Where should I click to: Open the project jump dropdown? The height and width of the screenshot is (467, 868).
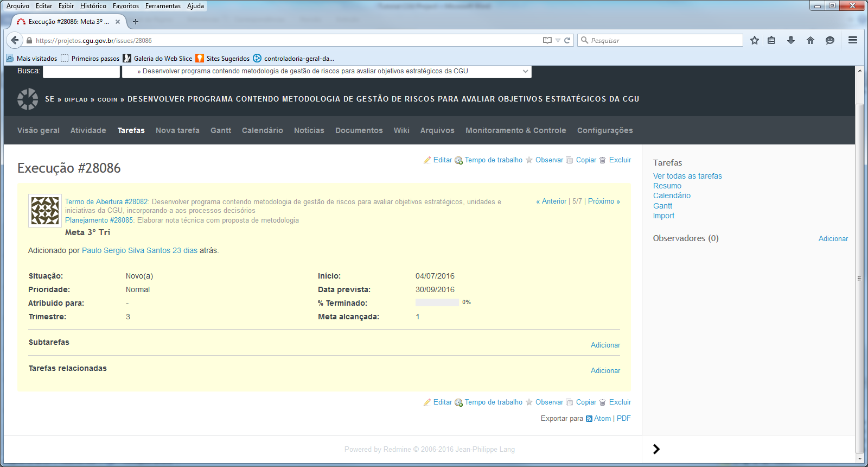(x=327, y=71)
